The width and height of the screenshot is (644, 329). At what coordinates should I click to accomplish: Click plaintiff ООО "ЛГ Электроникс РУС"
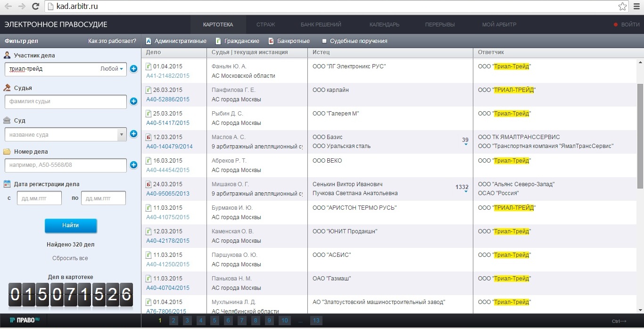pos(349,66)
